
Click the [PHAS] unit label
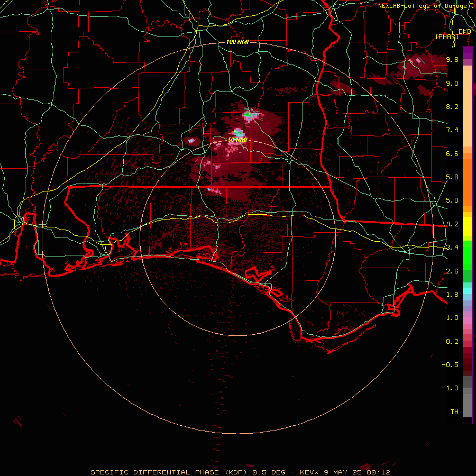pos(447,36)
